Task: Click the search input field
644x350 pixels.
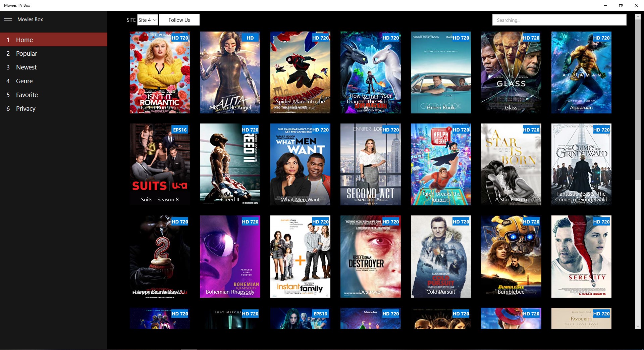Action: 559,20
